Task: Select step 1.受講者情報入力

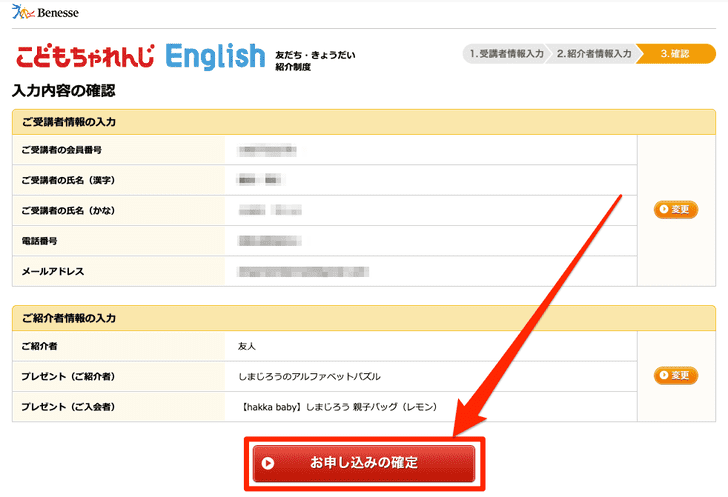Action: (x=506, y=54)
